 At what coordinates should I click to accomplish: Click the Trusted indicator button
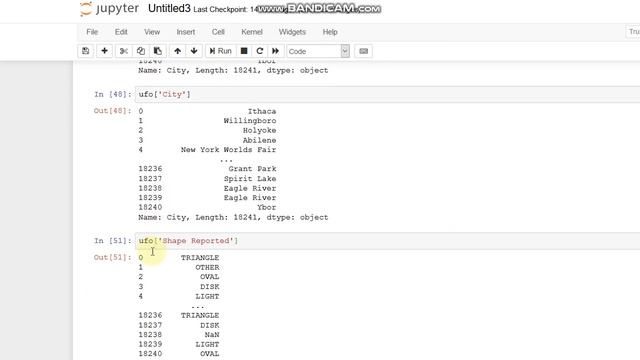(x=633, y=32)
